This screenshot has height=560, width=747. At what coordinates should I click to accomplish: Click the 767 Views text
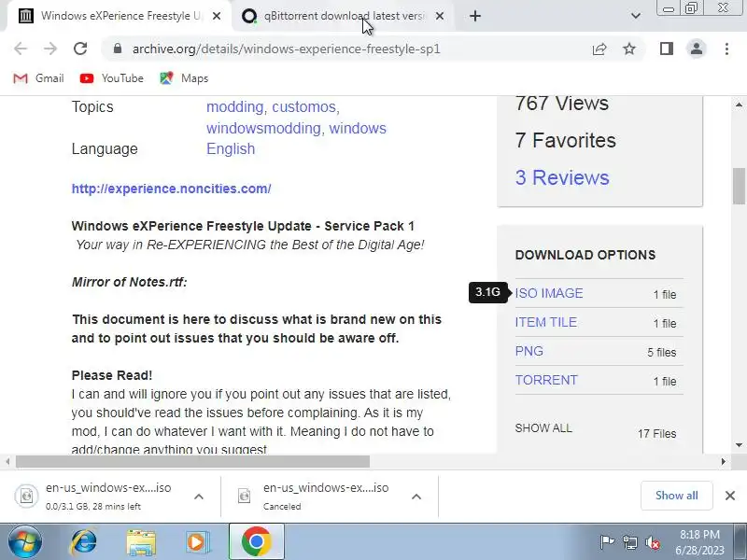[562, 104]
